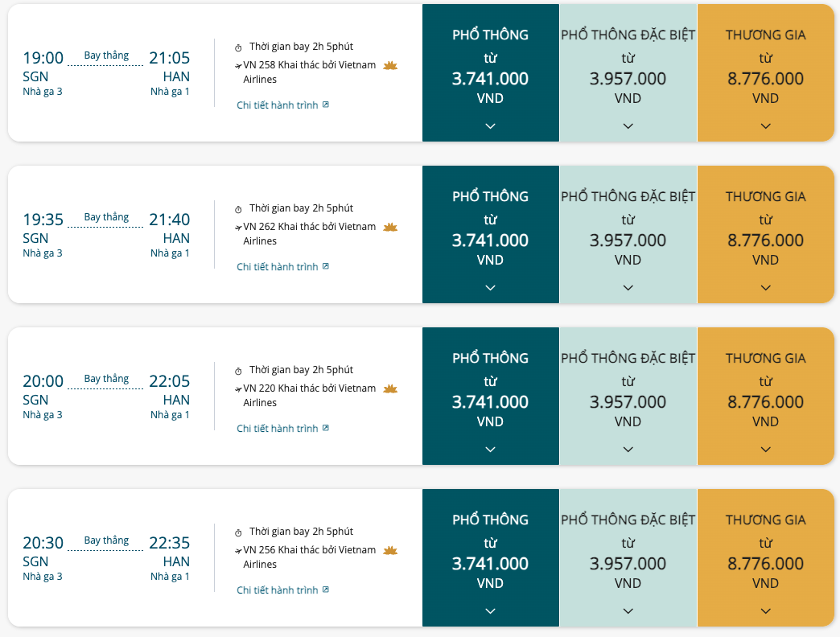This screenshot has height=637, width=840.
Task: Expand Thương Gia chevron for 20:30 flight
Action: point(765,610)
